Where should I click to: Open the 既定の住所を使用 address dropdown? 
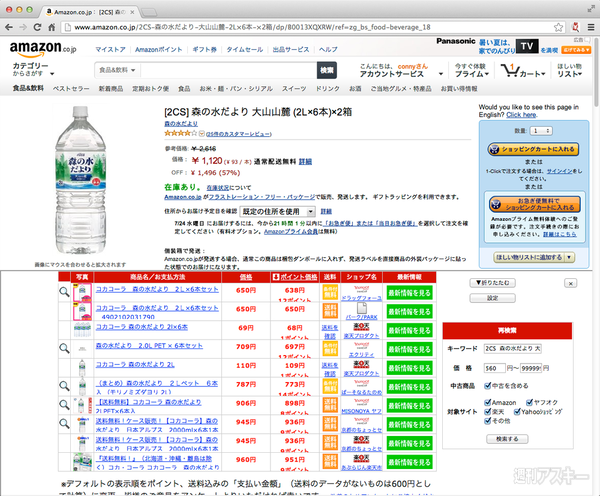click(277, 211)
